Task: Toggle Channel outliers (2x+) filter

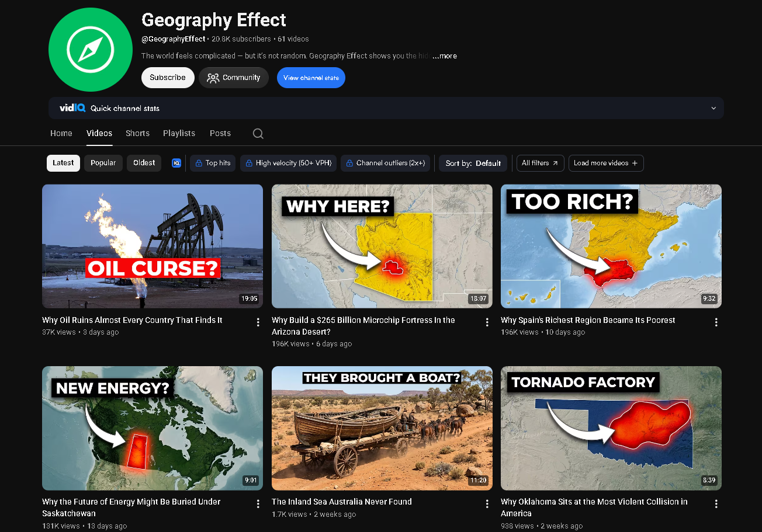Action: coord(385,163)
